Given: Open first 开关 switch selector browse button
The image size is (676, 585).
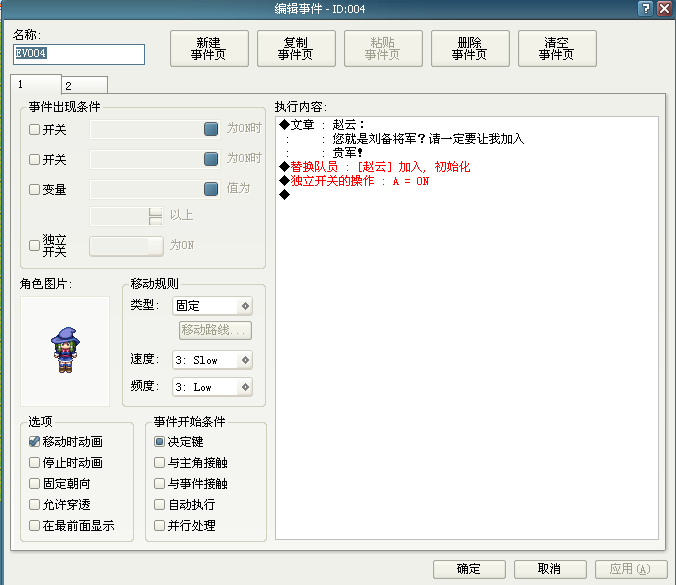Looking at the screenshot, I should click(211, 129).
